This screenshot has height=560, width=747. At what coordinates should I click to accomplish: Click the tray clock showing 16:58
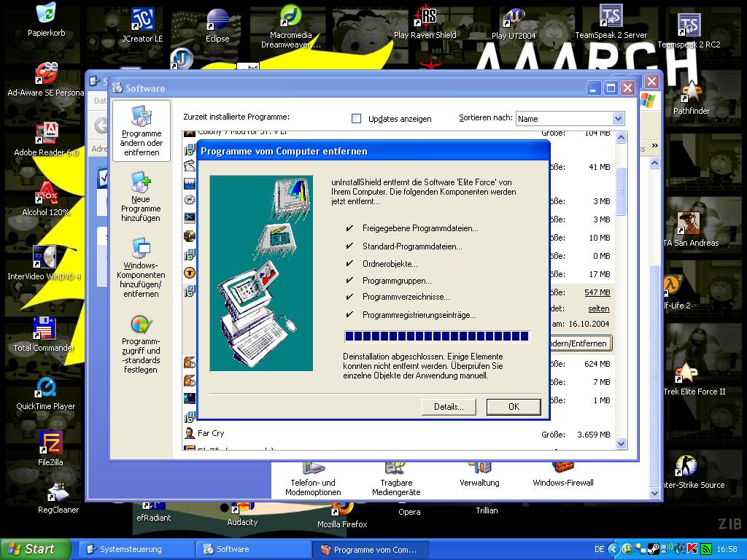pos(727,549)
